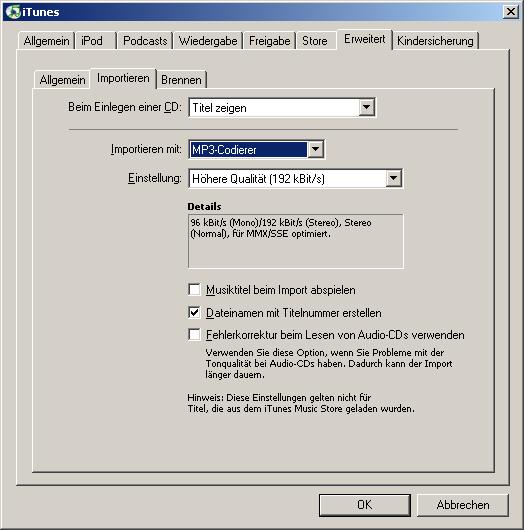Close the iTunes preferences dialog
Image resolution: width=524 pixels, height=530 pixels.
point(510,12)
